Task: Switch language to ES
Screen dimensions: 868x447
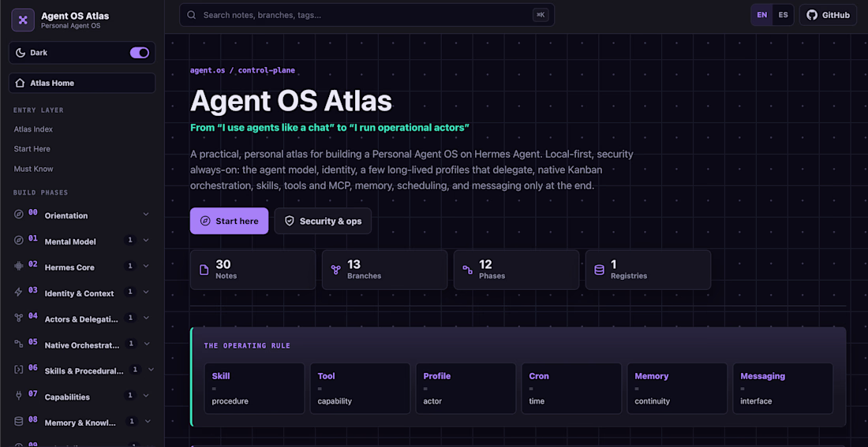Action: coord(784,15)
